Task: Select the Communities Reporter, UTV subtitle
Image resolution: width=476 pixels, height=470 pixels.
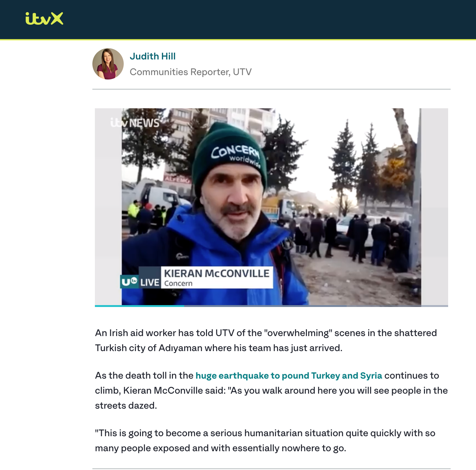Action: pos(191,72)
